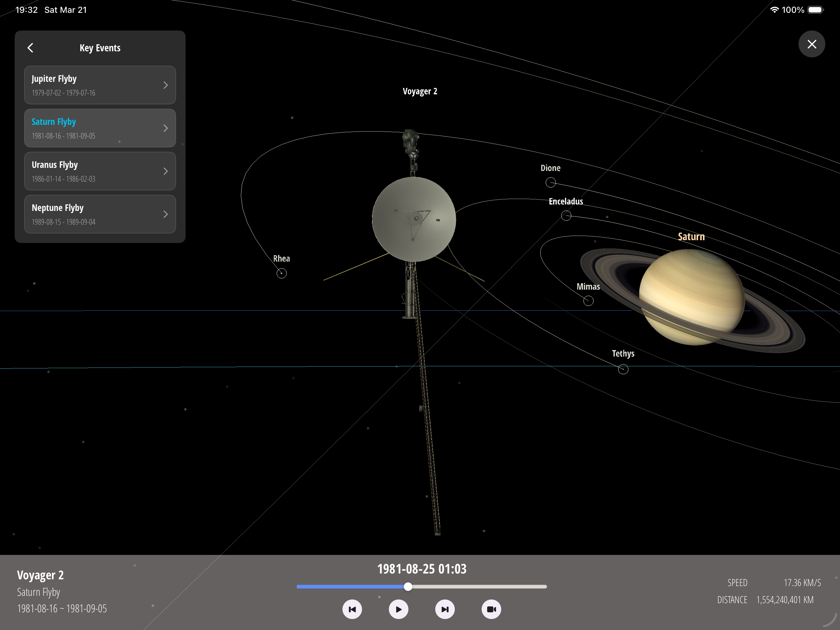The height and width of the screenshot is (630, 840).
Task: Expand the Jupiter Flyby event details
Action: (165, 85)
